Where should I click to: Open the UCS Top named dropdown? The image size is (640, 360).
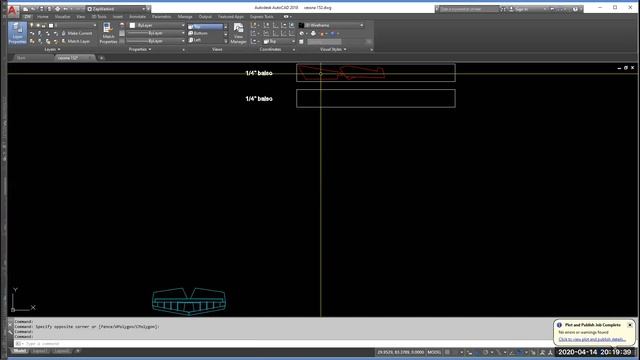coord(279,41)
